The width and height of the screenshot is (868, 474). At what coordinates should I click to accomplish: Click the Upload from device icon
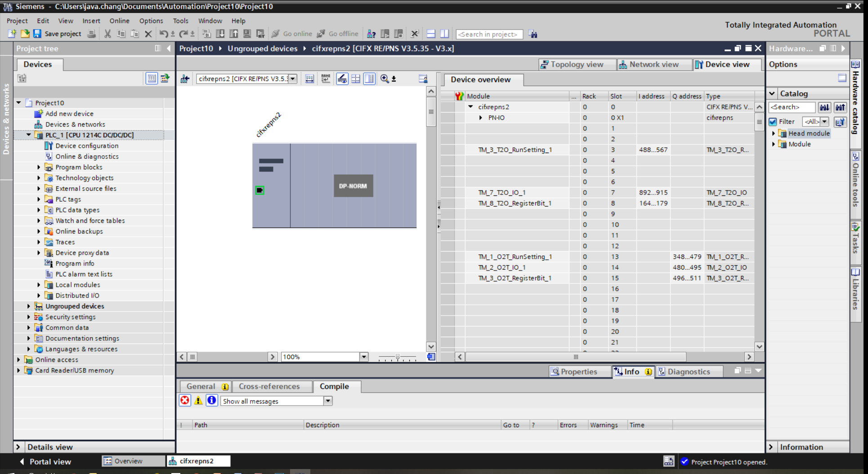pos(234,34)
